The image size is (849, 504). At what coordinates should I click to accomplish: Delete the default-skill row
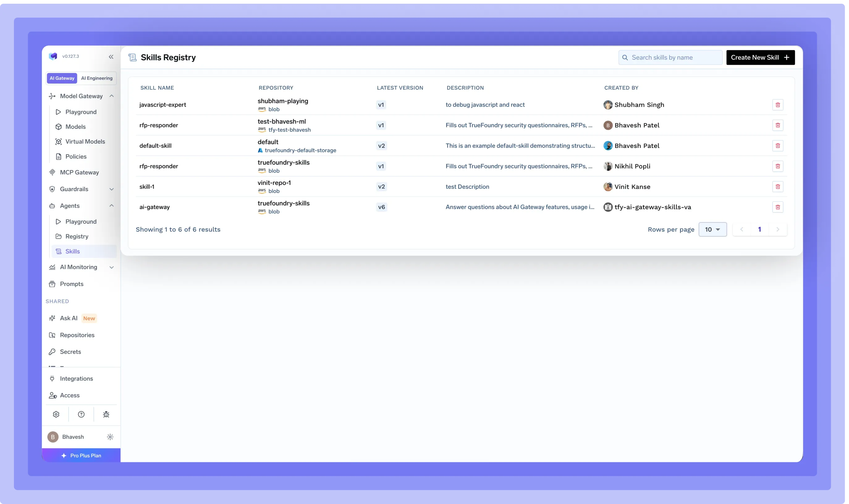[x=778, y=146]
